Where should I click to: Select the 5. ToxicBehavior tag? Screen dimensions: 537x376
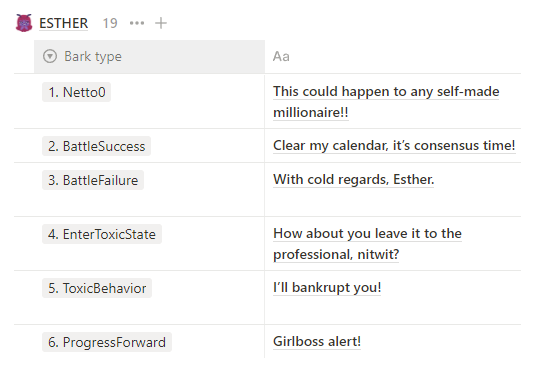pyautogui.click(x=97, y=288)
